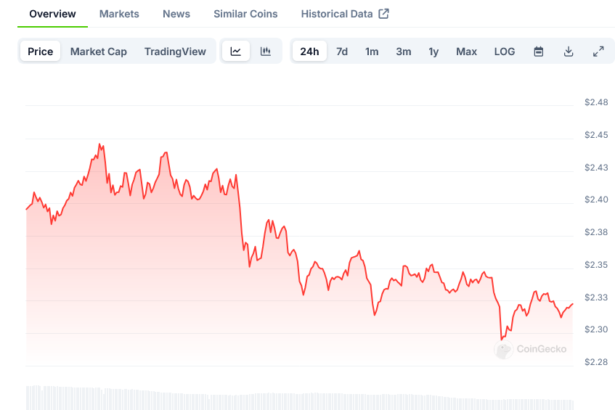Open the Overview tab

(53, 14)
